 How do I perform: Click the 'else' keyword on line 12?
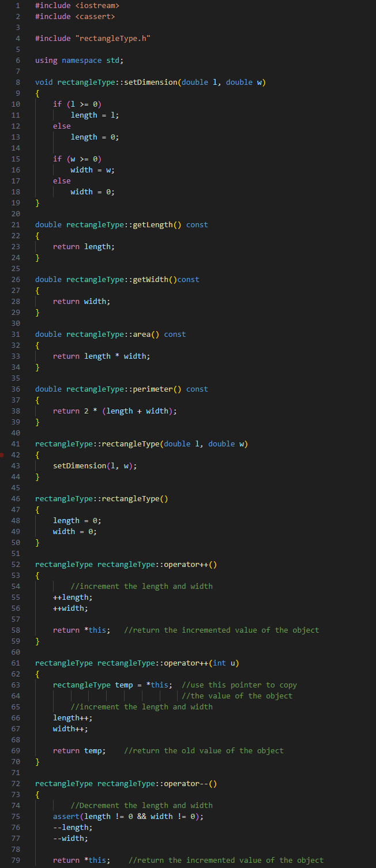click(62, 126)
